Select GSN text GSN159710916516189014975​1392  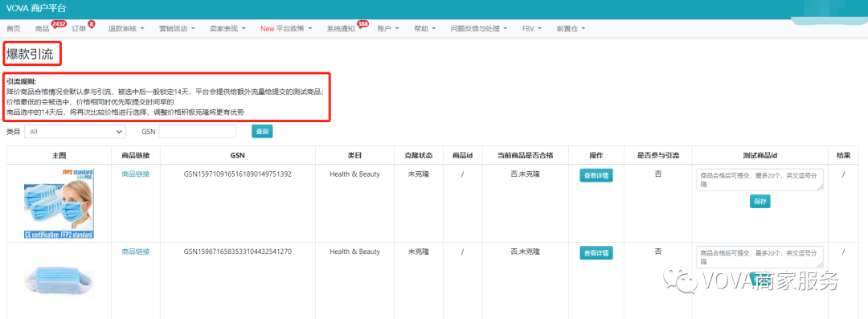[237, 174]
